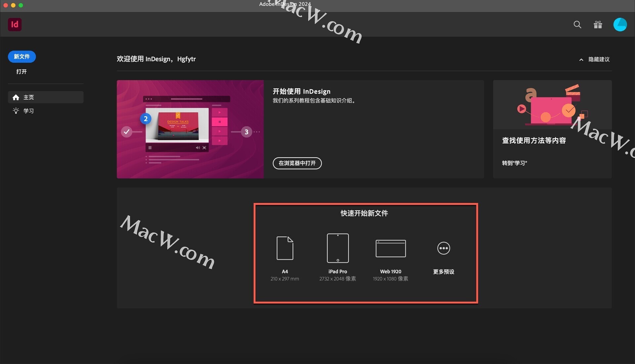
Task: Select 主页 home in sidebar
Action: pos(46,97)
